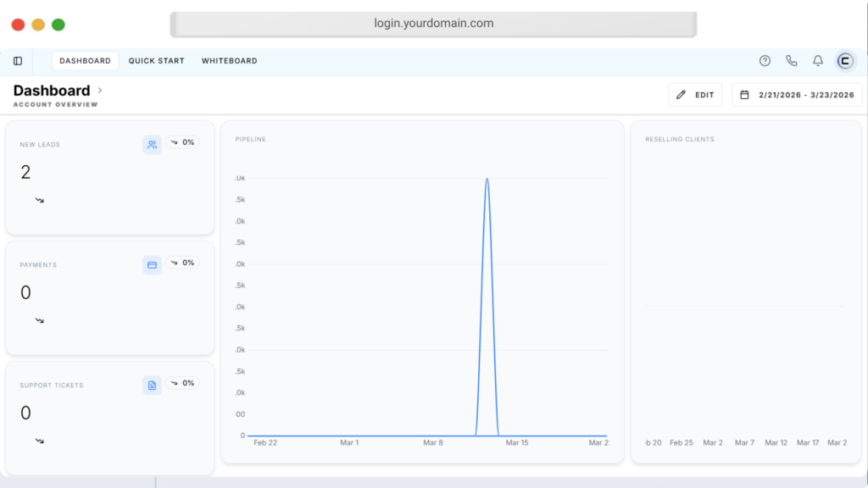Image resolution: width=868 pixels, height=488 pixels.
Task: Click the Support Tickets document icon
Action: point(152,385)
